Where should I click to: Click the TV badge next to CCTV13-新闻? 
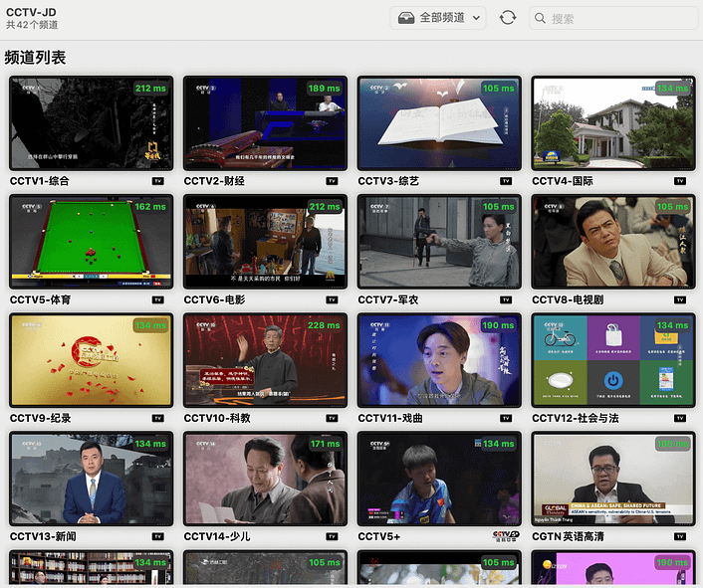157,536
